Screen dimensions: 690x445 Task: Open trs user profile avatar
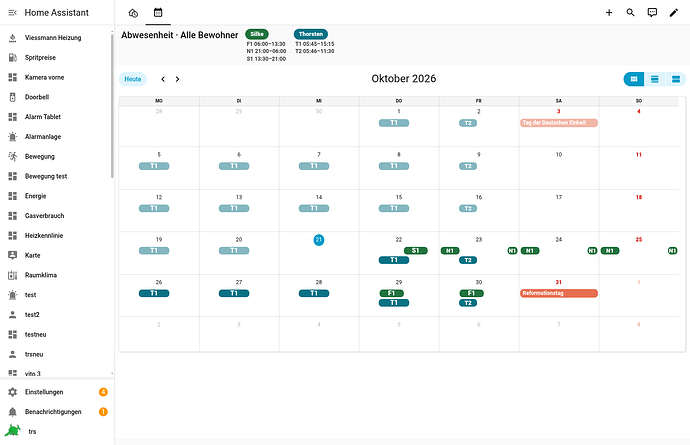[x=13, y=430]
